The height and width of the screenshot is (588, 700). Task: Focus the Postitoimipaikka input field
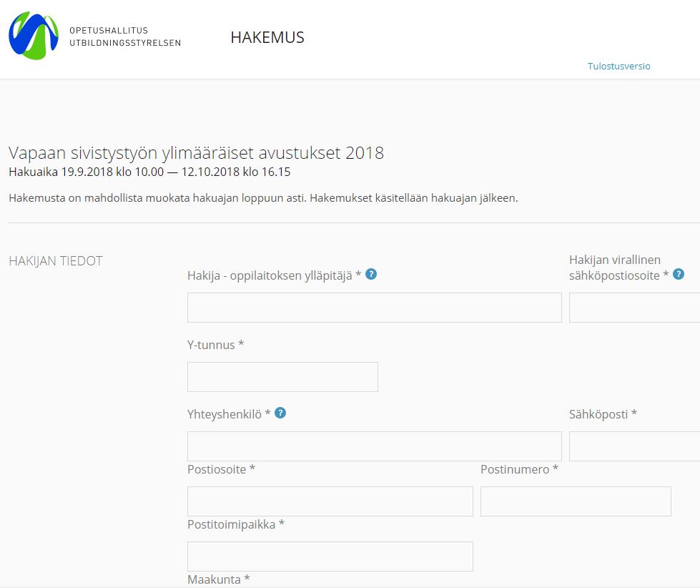tap(330, 557)
